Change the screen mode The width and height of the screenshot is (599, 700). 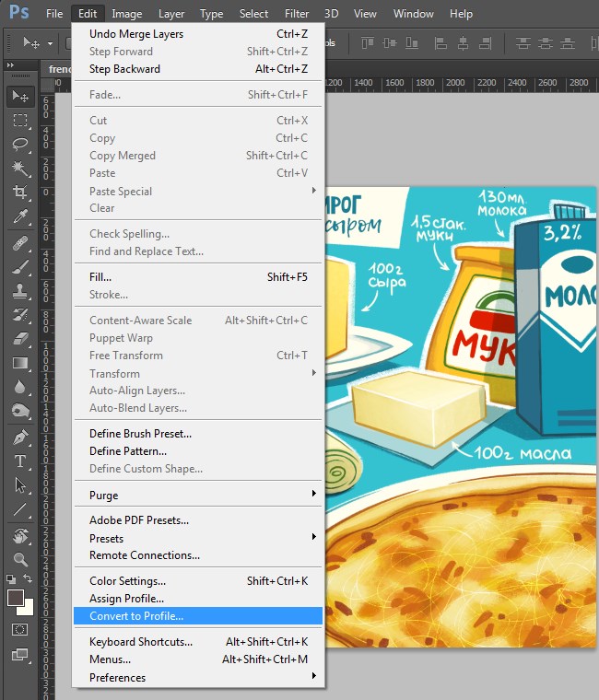[x=19, y=655]
